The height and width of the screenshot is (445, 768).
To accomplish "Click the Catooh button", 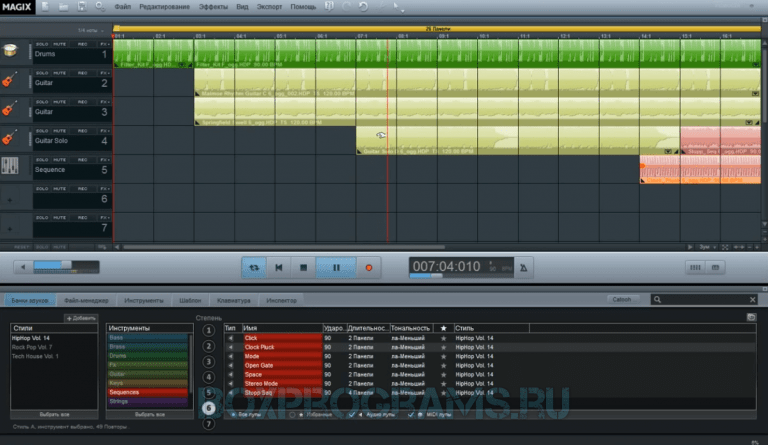I will (x=621, y=299).
